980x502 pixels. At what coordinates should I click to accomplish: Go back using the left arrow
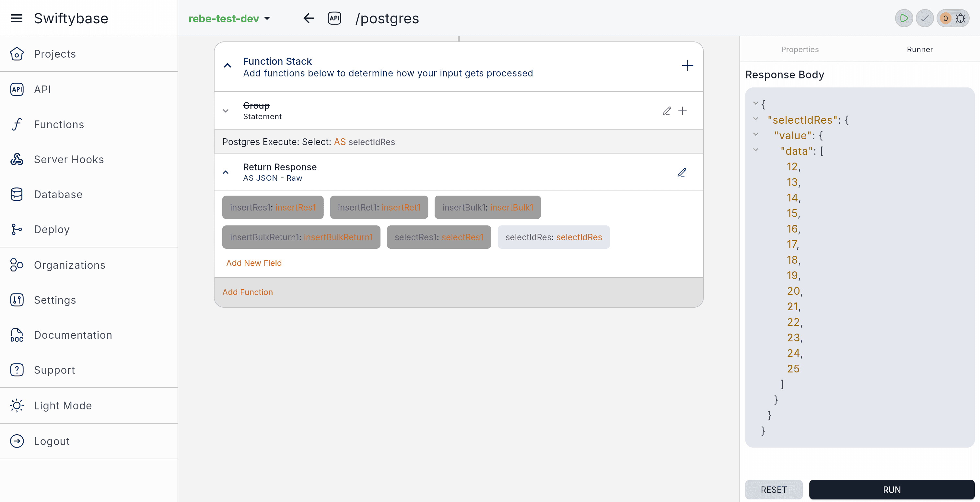click(309, 18)
